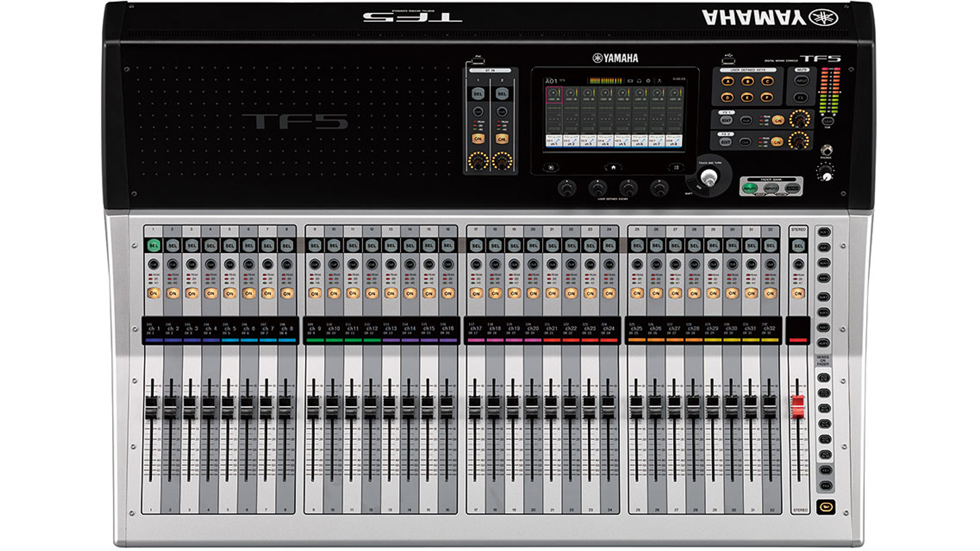Toggle FX 2 ON key
980x551 pixels.
(x=777, y=141)
